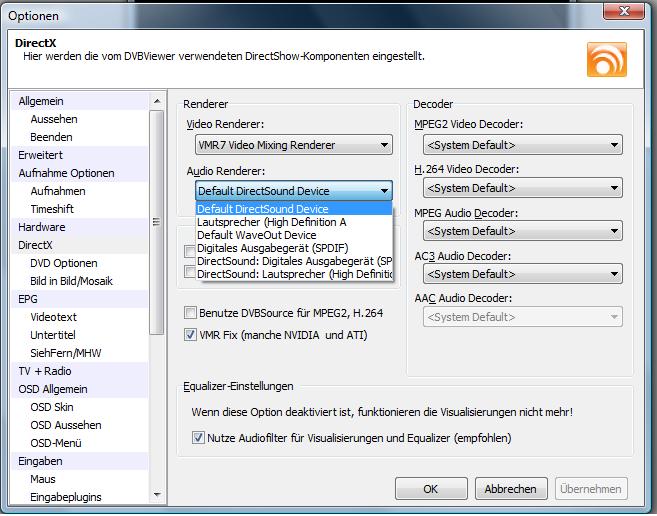Collapse the Audio Renderer combo box
Viewport: 657px width, 516px height.
294,191
